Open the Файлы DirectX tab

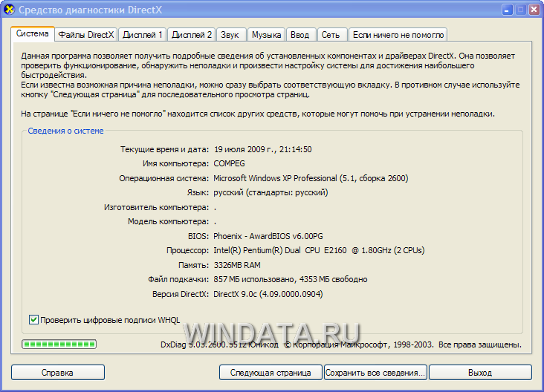[x=85, y=35]
